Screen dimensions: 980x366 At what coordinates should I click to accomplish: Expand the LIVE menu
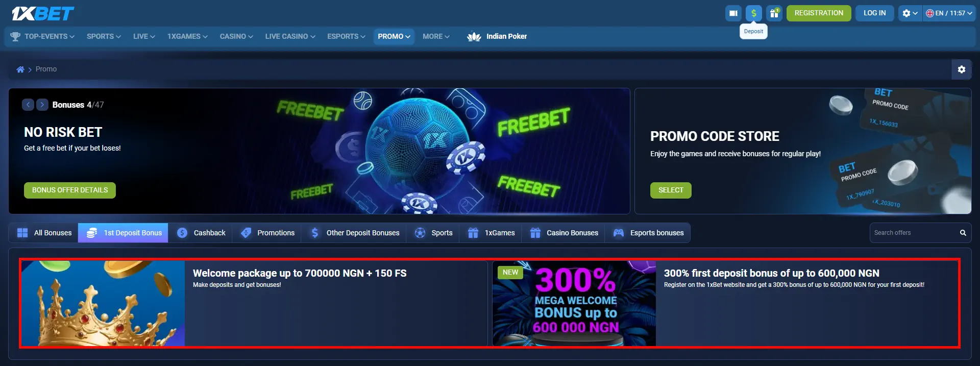(144, 36)
